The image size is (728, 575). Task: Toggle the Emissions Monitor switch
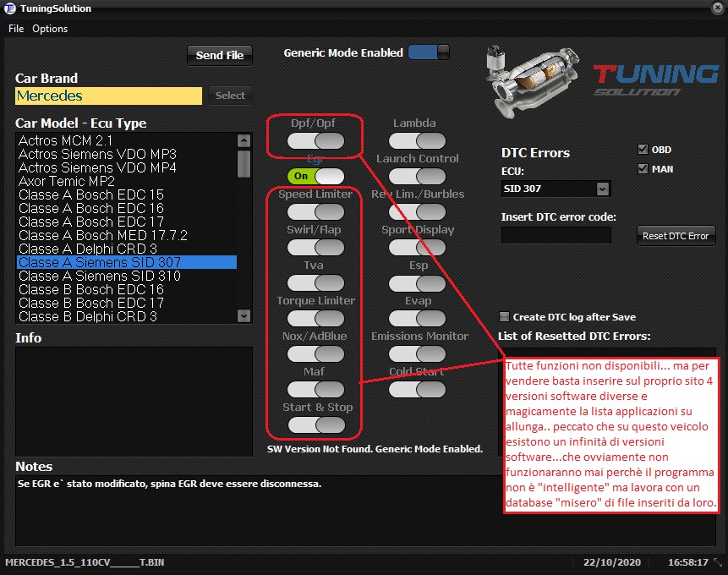pyautogui.click(x=417, y=354)
